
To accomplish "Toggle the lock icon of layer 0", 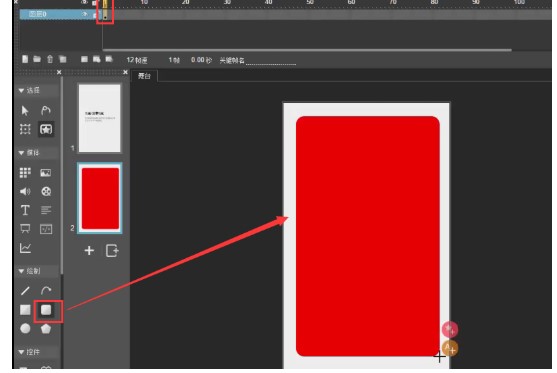I will point(94,15).
